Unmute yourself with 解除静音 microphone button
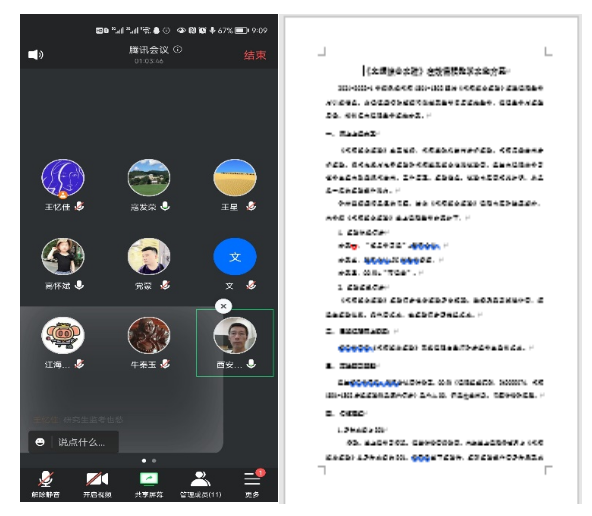The image size is (592, 516). pos(46,484)
